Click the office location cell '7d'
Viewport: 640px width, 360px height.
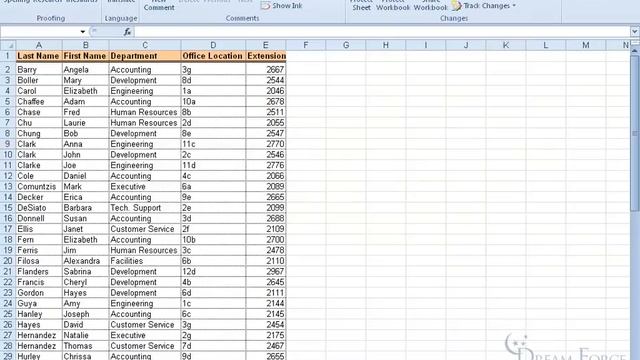[x=213, y=346]
